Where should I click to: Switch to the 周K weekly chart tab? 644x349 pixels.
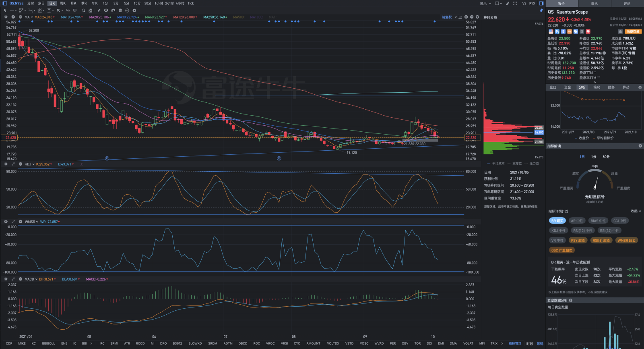tap(62, 3)
